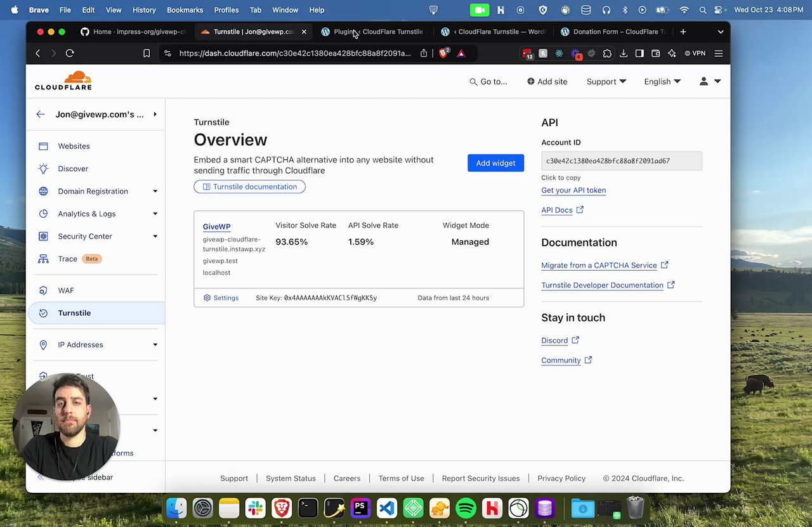The width and height of the screenshot is (812, 527).
Task: Click the Trace network icon
Action: [x=43, y=259]
